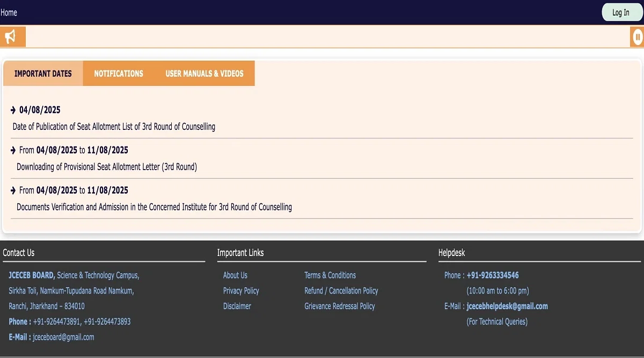Click the JCECEB BOARD name text
Image resolution: width=644 pixels, height=358 pixels.
click(32, 275)
